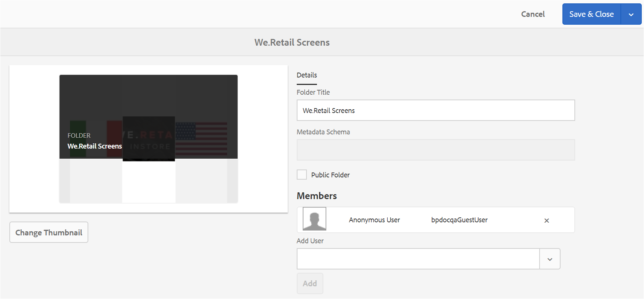This screenshot has height=299, width=644.
Task: Select the We.Retail Screens folder thumbnail
Action: [149, 139]
